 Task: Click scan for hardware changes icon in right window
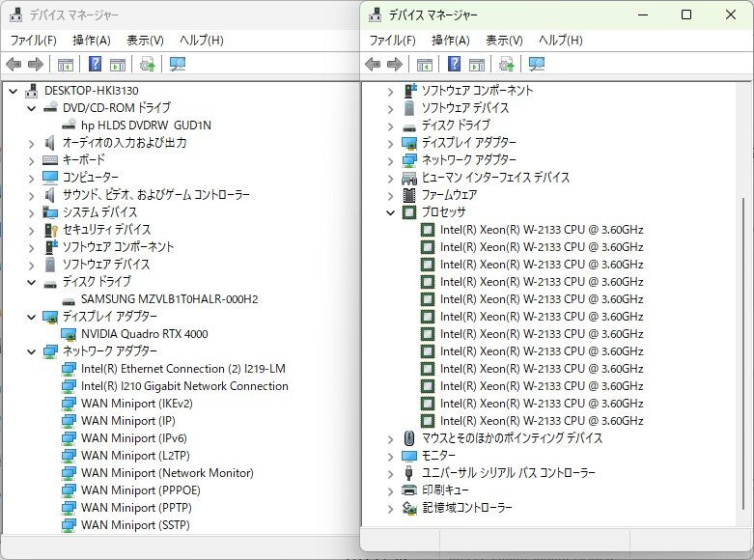click(537, 65)
